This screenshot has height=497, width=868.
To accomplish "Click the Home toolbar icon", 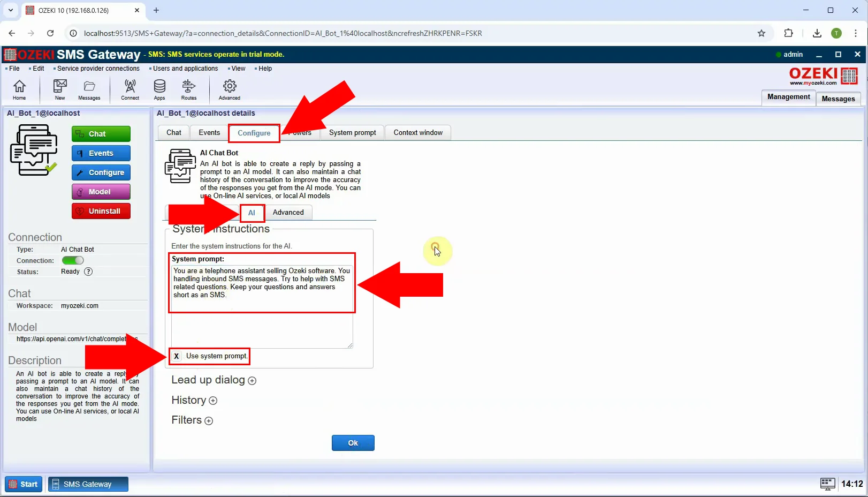I will tap(19, 89).
